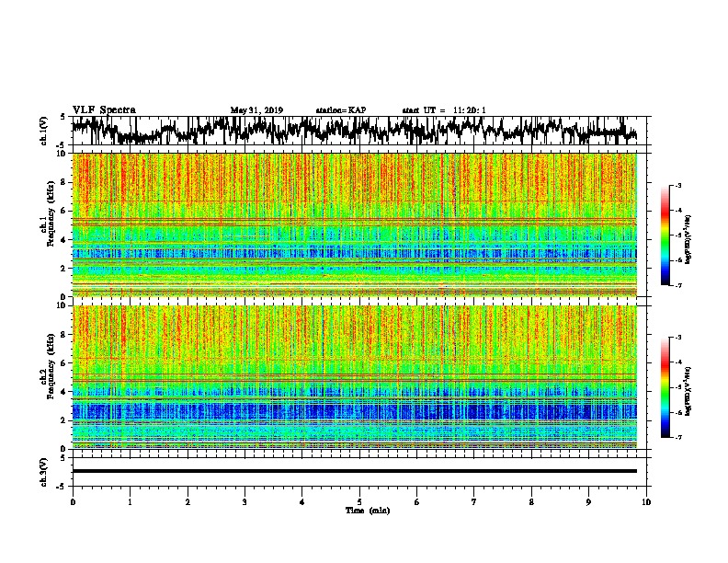Click time axis tick label "1"
This screenshot has width=728, height=563.
tap(131, 502)
